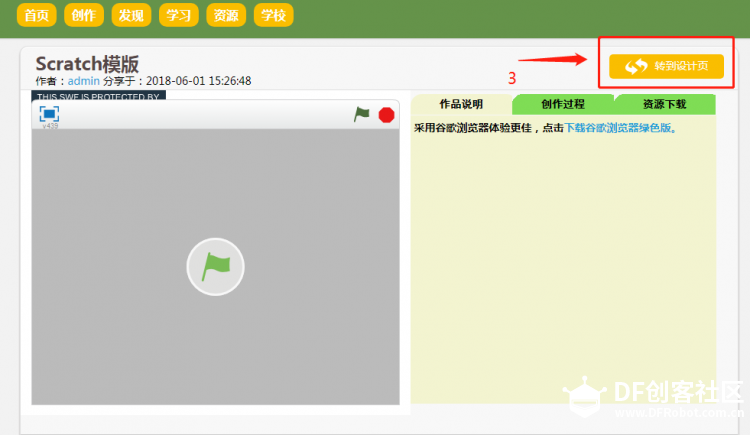Click share date 2018-06-01 15:26:48
The height and width of the screenshot is (435, 750).
click(199, 81)
